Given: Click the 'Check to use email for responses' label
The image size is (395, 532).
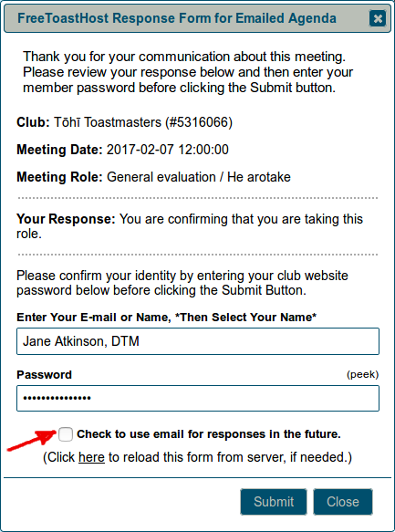Looking at the screenshot, I should click(x=209, y=434).
